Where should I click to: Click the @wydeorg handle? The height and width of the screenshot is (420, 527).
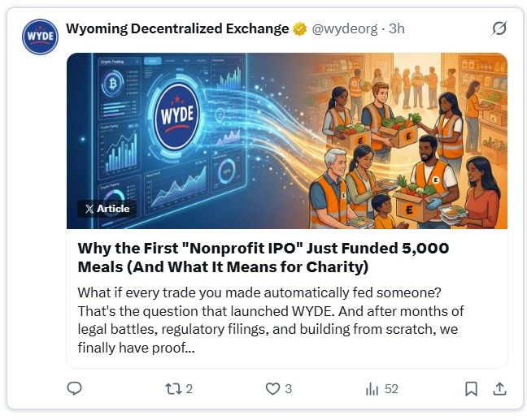pos(345,29)
